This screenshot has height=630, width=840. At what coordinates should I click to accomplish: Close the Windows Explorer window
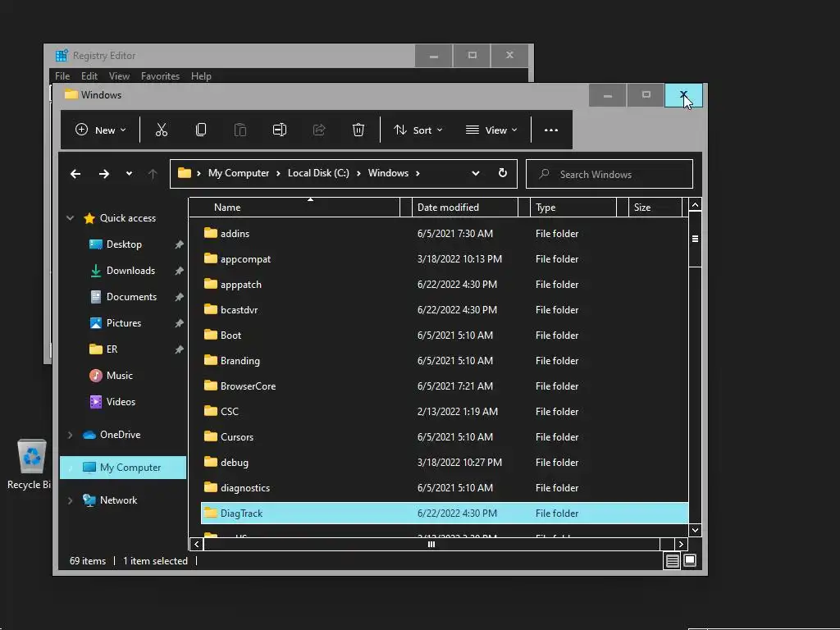point(683,95)
